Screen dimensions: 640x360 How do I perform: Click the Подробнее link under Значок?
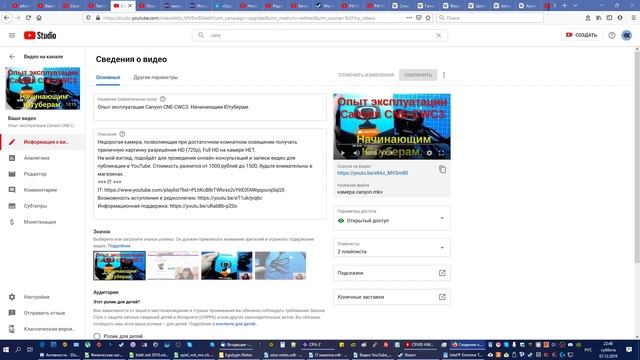pyautogui.click(x=119, y=246)
